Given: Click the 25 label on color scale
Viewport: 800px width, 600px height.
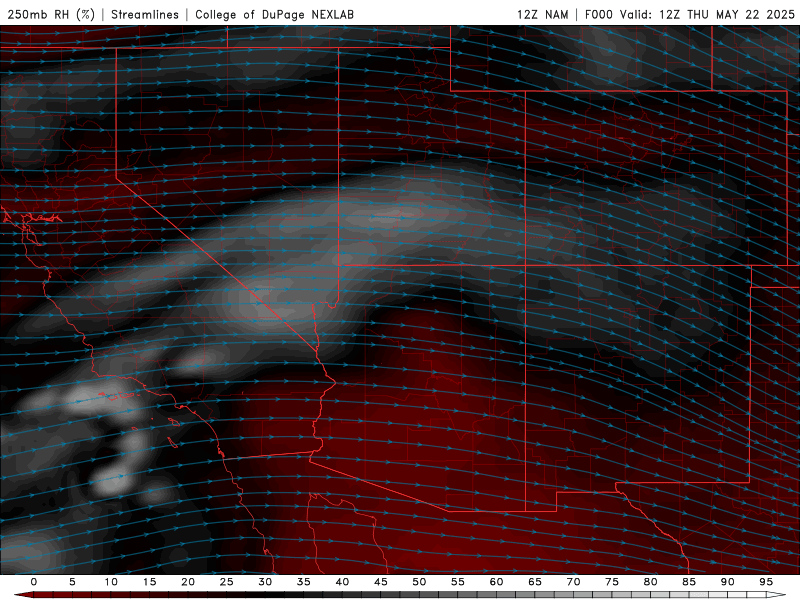Looking at the screenshot, I should click(x=227, y=582).
